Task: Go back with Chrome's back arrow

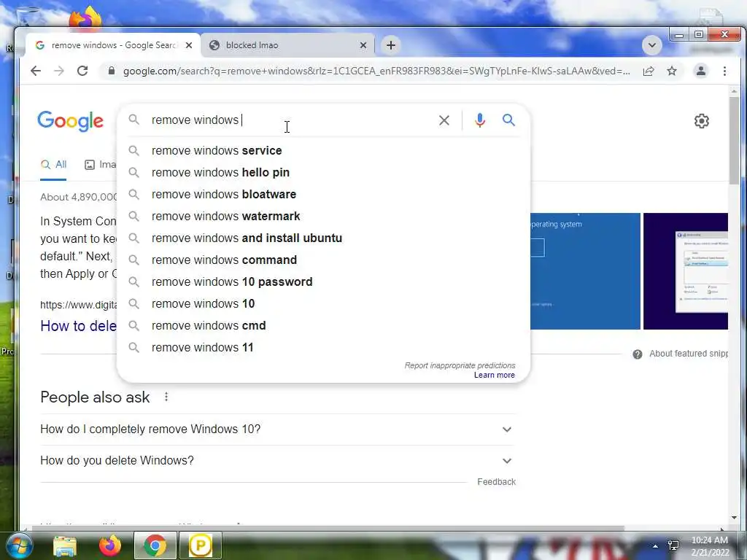Action: pyautogui.click(x=36, y=71)
